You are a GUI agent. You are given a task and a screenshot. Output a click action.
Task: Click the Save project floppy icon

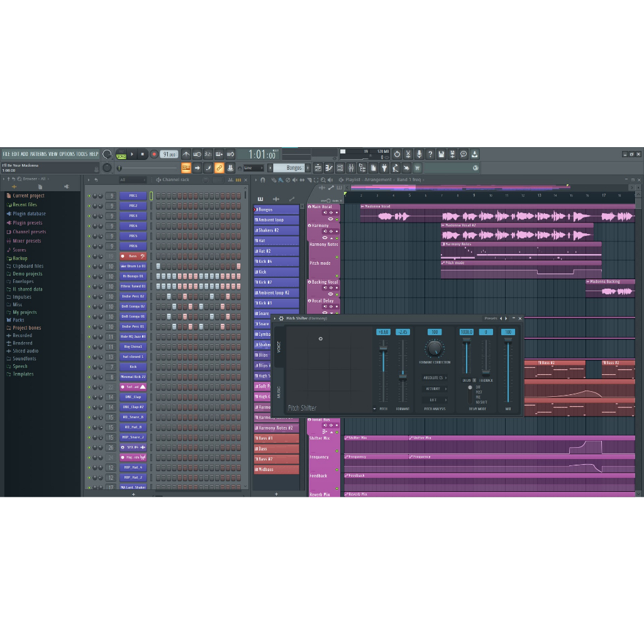click(x=441, y=154)
